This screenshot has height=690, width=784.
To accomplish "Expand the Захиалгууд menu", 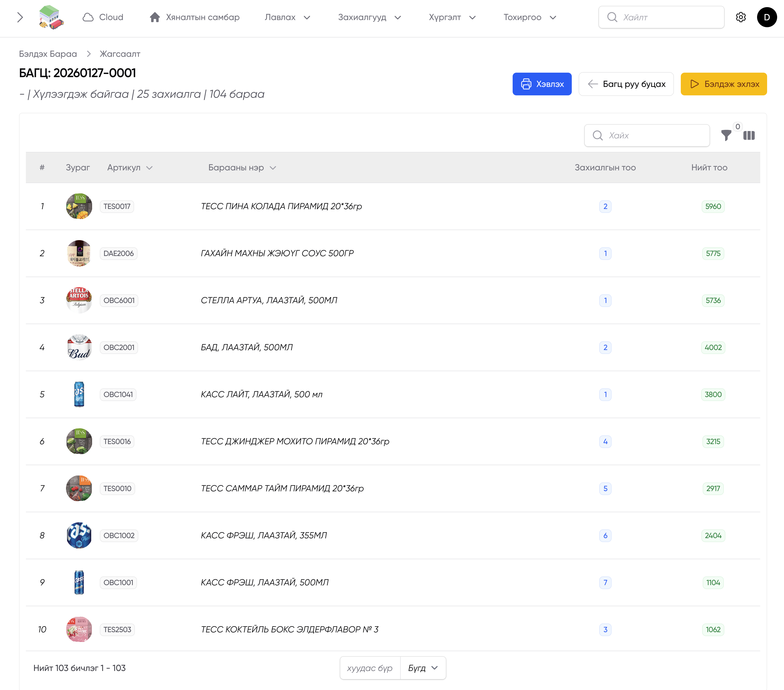I will click(x=369, y=17).
